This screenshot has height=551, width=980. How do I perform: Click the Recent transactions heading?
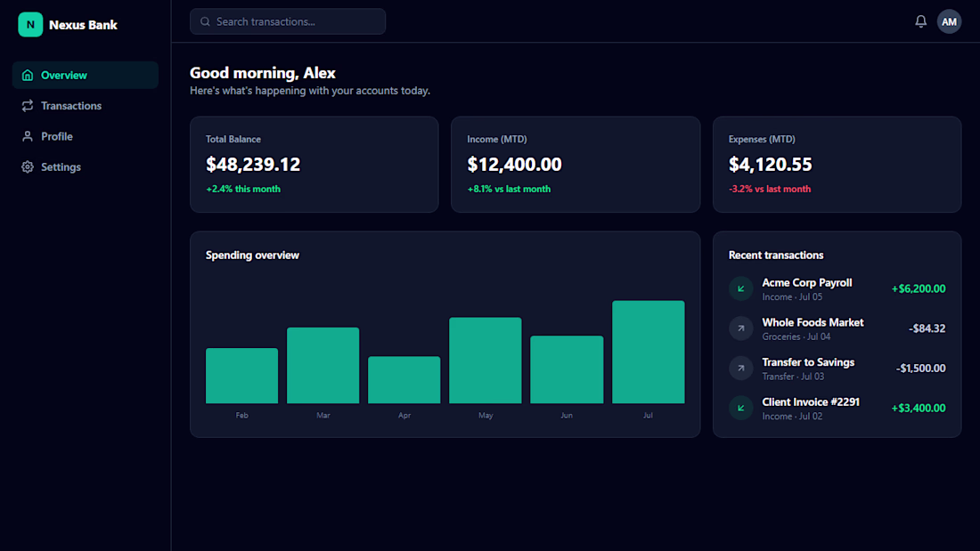[x=776, y=255]
